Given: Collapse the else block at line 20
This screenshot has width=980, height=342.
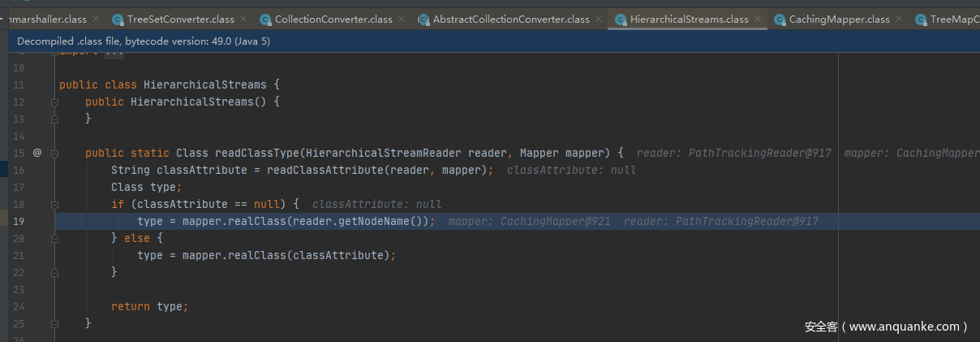Looking at the screenshot, I should 54,238.
